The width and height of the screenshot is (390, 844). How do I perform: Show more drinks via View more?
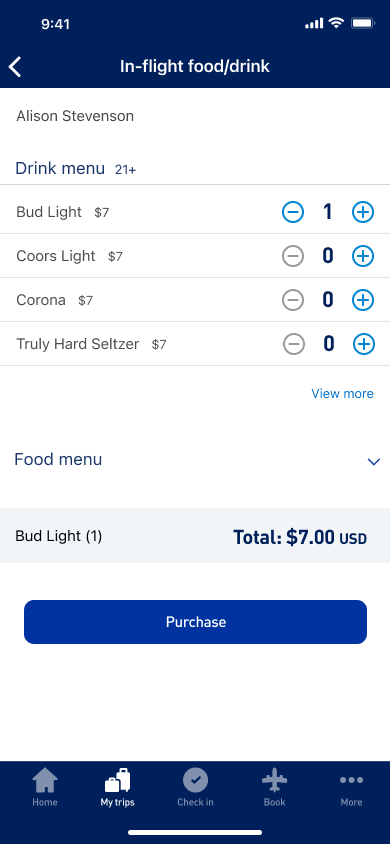point(342,393)
